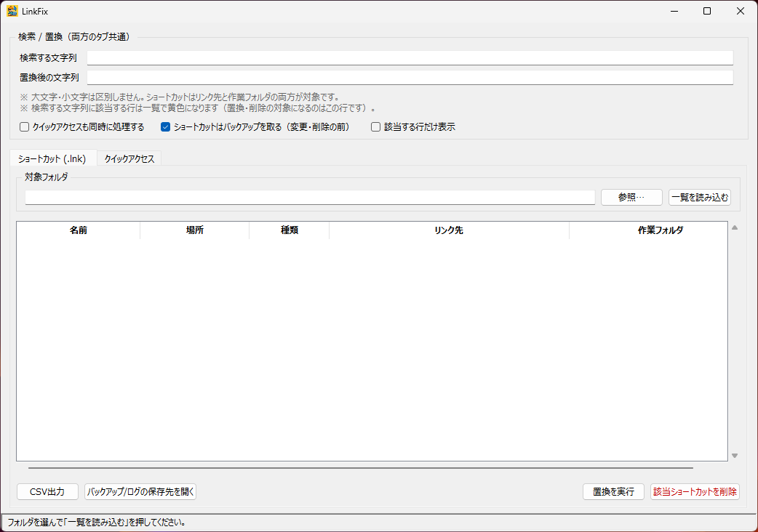Click the 対象フォルダ path input field
This screenshot has height=532, width=758.
(x=310, y=198)
